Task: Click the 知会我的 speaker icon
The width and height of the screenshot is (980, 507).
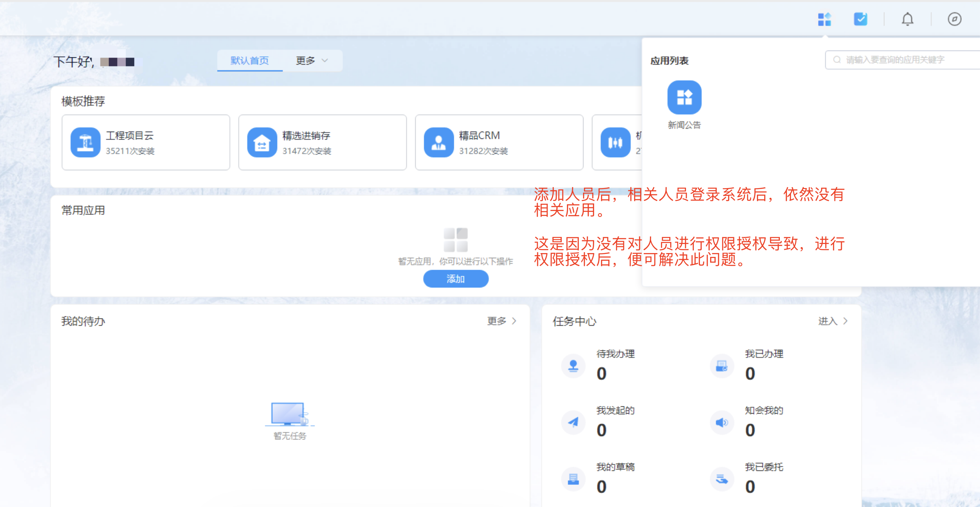Action: tap(722, 422)
